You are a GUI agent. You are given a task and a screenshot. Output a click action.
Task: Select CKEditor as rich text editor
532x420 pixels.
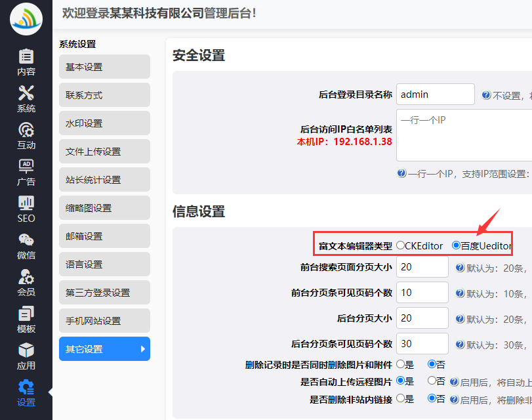tap(400, 245)
